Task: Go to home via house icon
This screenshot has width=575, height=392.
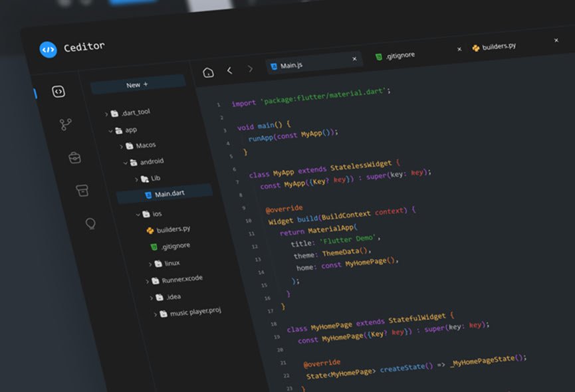Action: click(x=208, y=72)
